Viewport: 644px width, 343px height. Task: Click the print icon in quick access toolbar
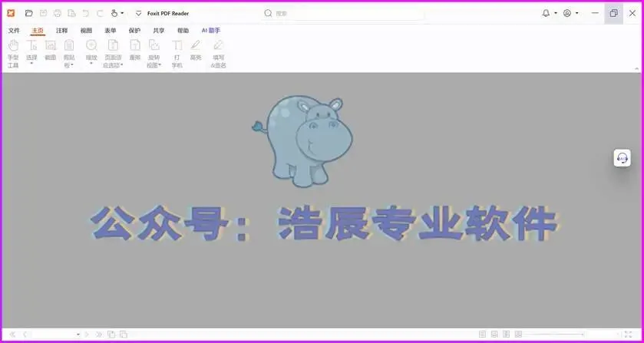[x=58, y=13]
